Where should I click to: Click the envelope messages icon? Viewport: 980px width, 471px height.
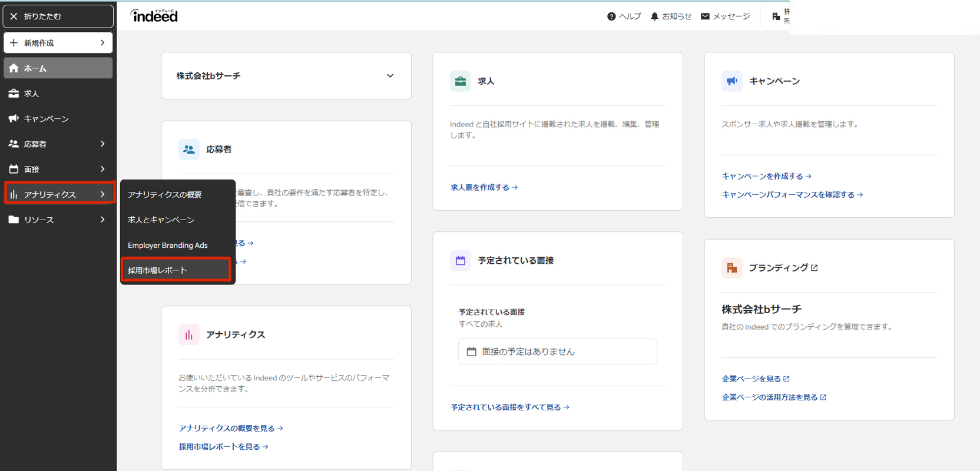705,16
